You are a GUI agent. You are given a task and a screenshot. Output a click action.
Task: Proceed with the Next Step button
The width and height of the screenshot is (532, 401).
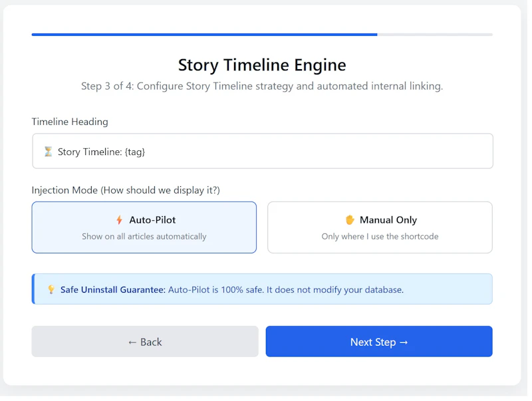click(379, 341)
